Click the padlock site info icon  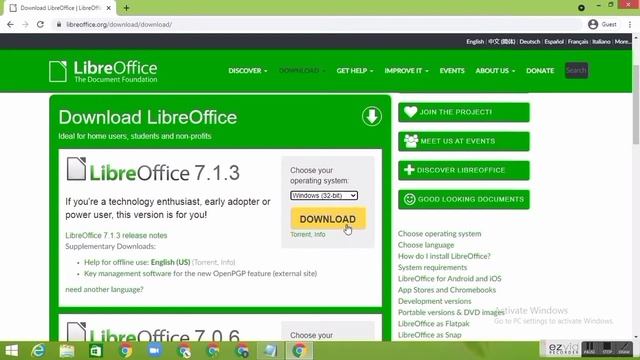click(59, 24)
